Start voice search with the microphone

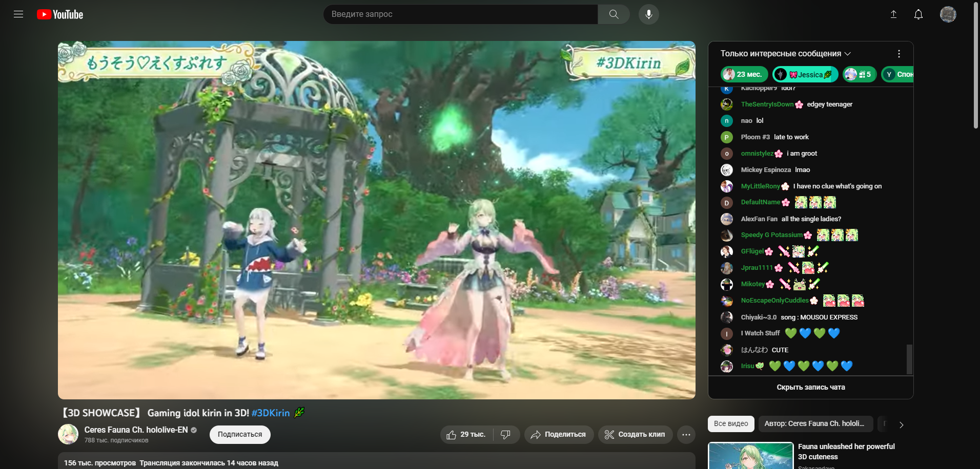(x=649, y=14)
